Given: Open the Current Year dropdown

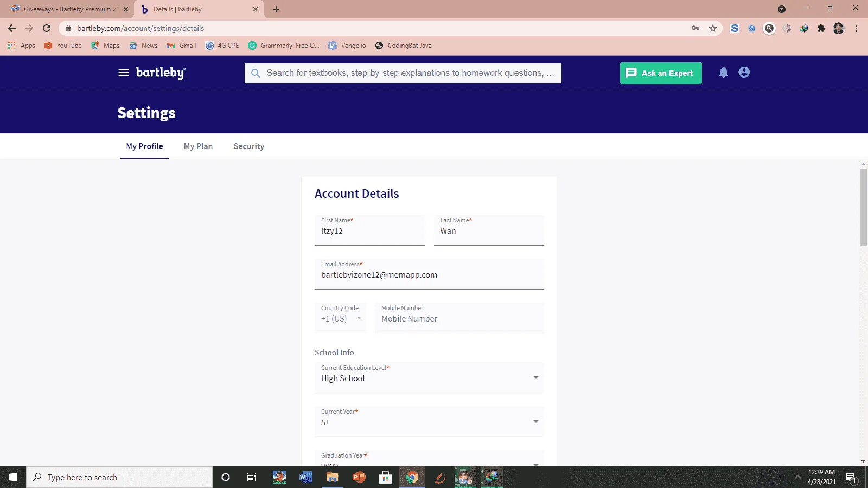Looking at the screenshot, I should (x=429, y=421).
